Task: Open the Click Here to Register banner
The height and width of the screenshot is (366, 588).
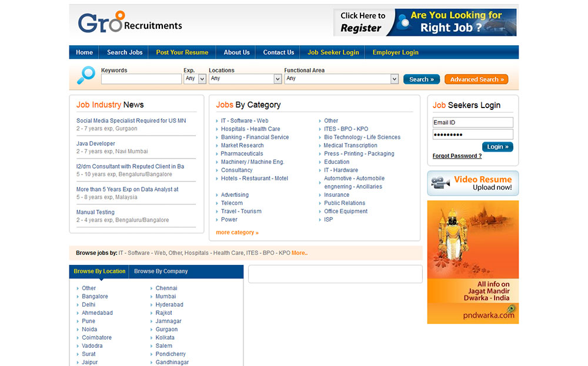Action: click(425, 22)
